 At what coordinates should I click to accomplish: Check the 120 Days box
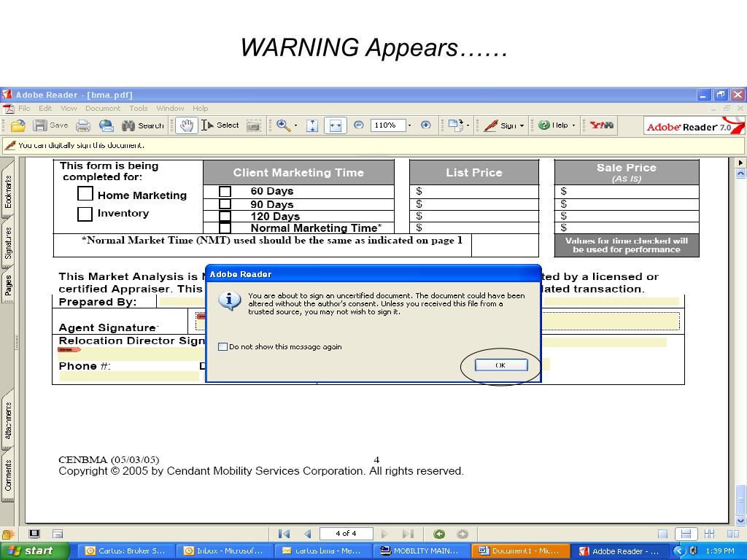[x=225, y=217]
